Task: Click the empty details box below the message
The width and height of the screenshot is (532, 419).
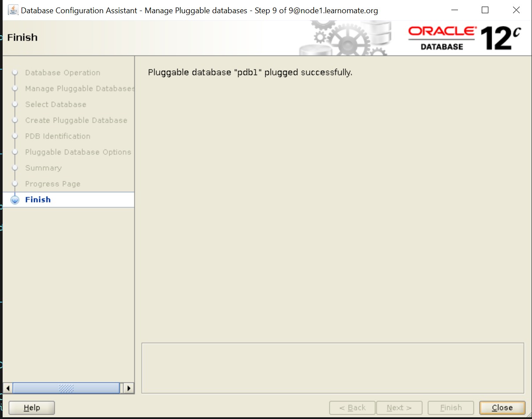Action: [x=333, y=368]
